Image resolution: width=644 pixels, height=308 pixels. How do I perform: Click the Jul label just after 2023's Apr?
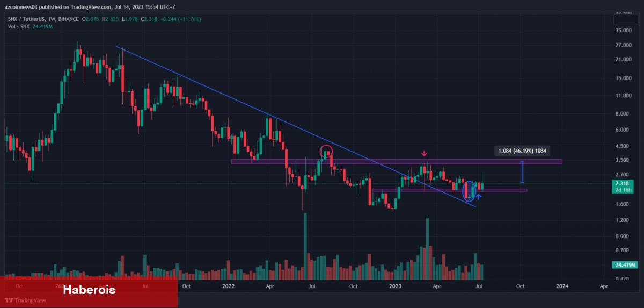click(x=478, y=286)
